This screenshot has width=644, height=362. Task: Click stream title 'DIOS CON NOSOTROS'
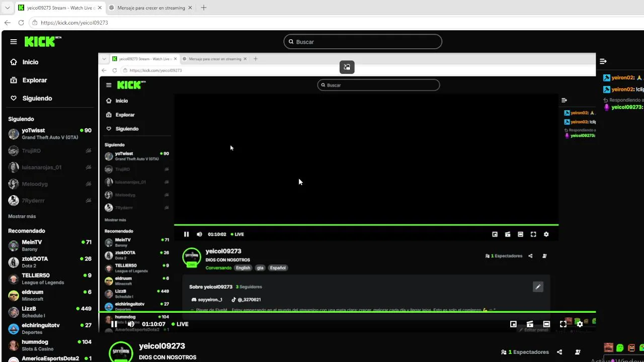click(x=168, y=357)
